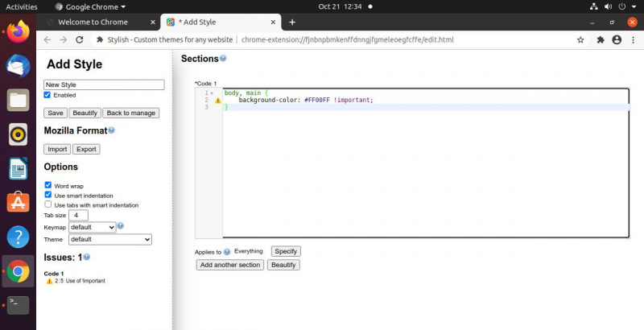Click the Mozilla Format help icon
Image resolution: width=644 pixels, height=330 pixels.
tap(111, 130)
